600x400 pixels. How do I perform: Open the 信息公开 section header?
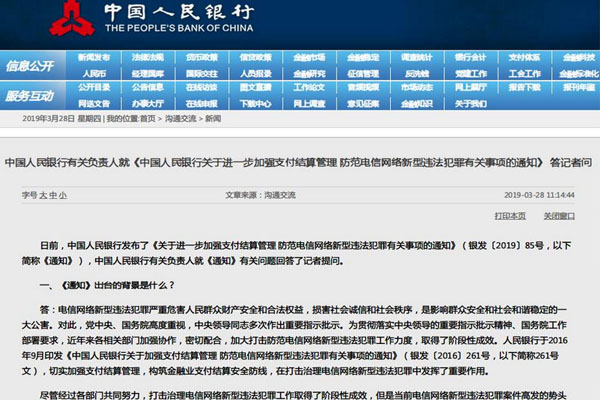tap(29, 66)
